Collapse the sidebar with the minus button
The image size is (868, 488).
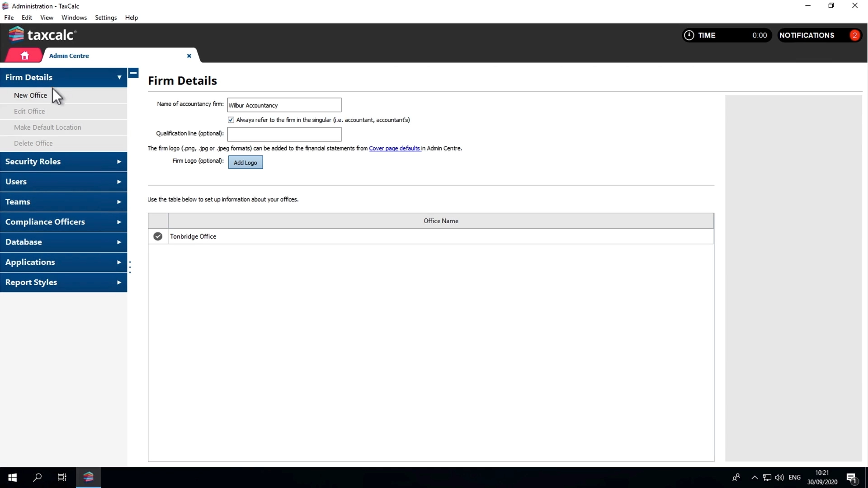click(133, 73)
